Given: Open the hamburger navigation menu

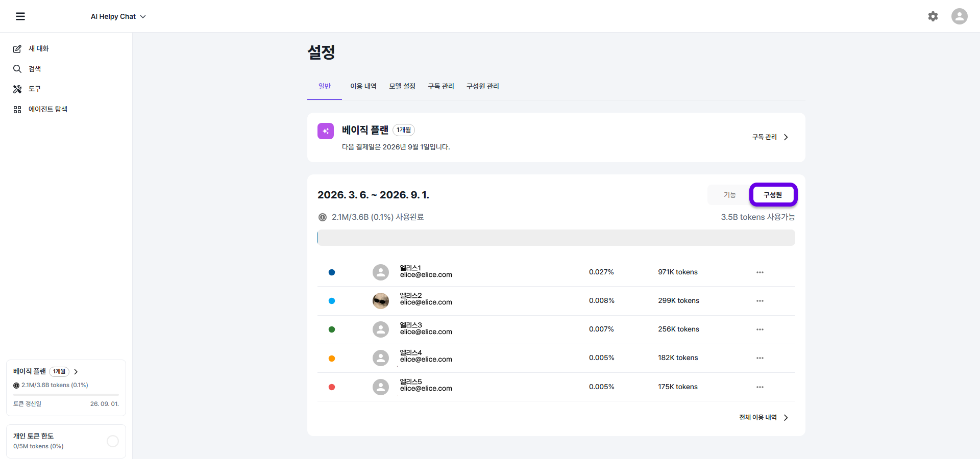Looking at the screenshot, I should tap(20, 16).
